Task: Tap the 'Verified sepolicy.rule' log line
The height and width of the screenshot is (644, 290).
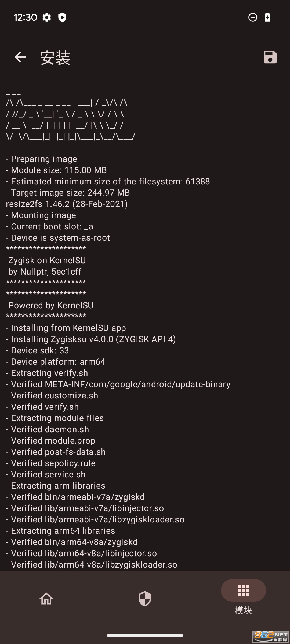Action: [x=51, y=463]
